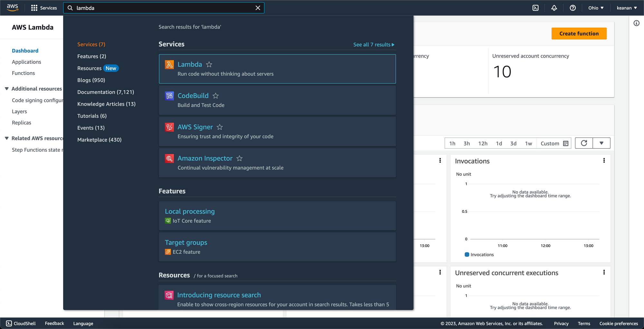
Task: Favorite Amazon Inspector with the star icon
Action: (x=240, y=158)
